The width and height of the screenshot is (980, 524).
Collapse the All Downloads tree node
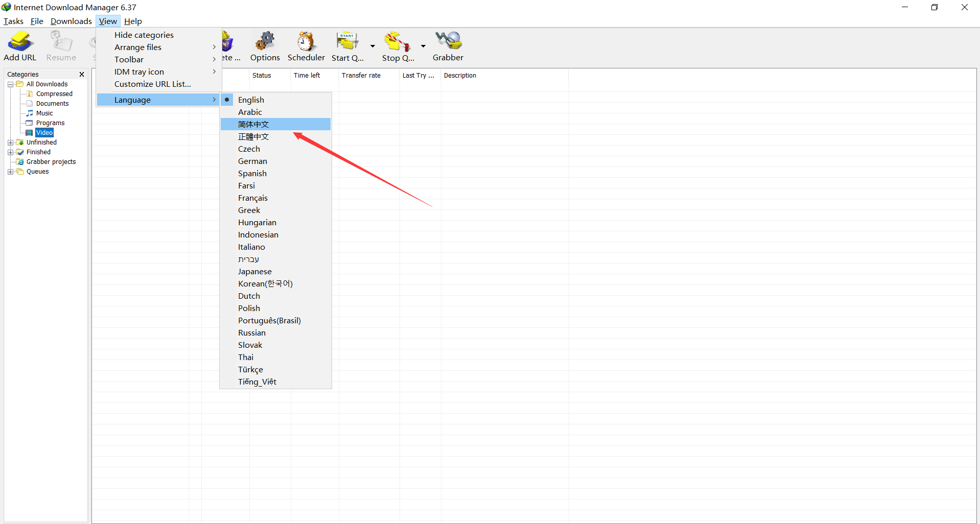(10, 84)
